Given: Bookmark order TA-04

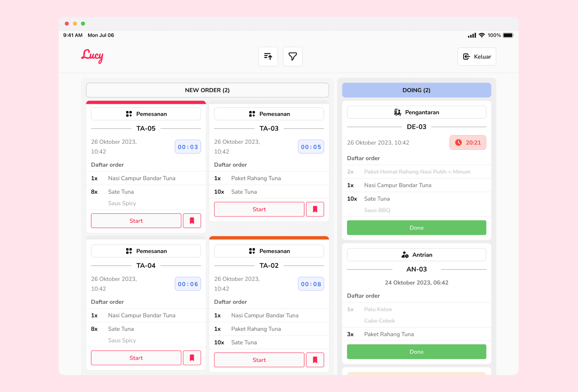Looking at the screenshot, I should (192, 358).
